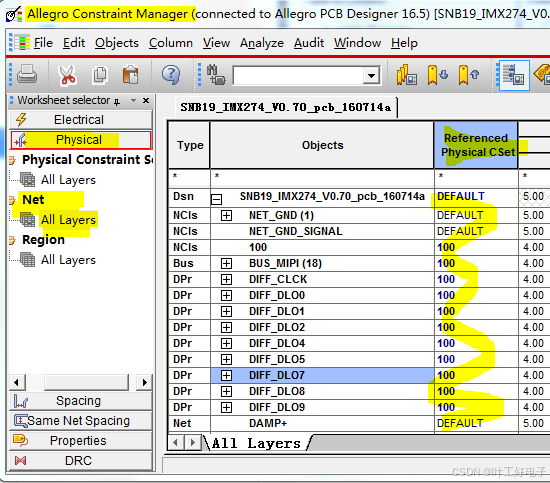The width and height of the screenshot is (550, 483).
Task: Open Help via question mark icon
Action: coord(171,75)
